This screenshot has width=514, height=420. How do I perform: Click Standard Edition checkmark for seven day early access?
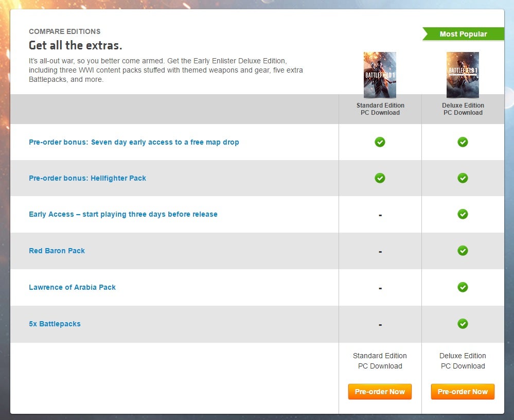click(x=380, y=142)
